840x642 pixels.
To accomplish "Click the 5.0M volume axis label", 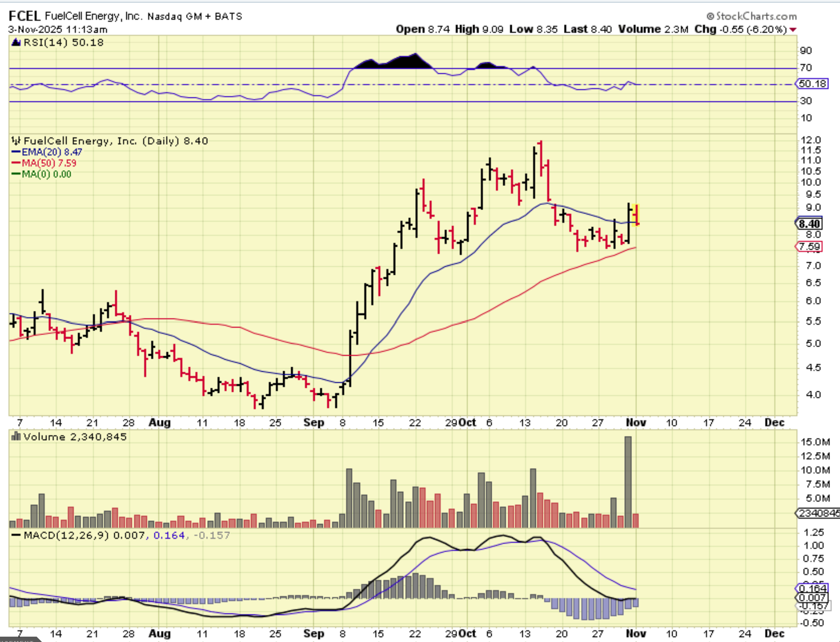I will 818,499.
